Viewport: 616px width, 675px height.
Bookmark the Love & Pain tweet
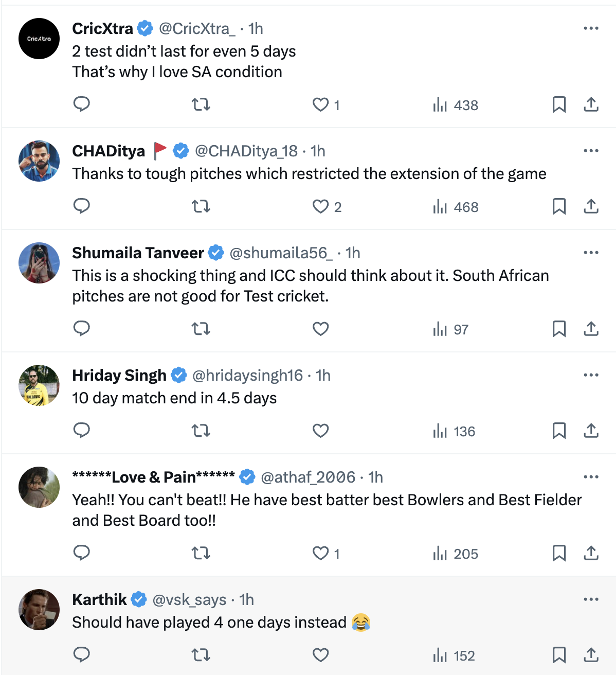(559, 554)
